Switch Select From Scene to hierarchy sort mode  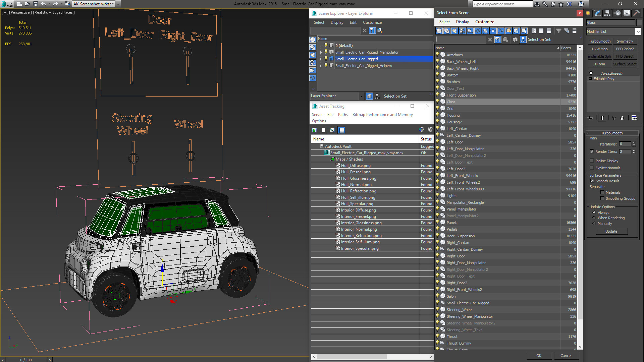click(x=523, y=40)
